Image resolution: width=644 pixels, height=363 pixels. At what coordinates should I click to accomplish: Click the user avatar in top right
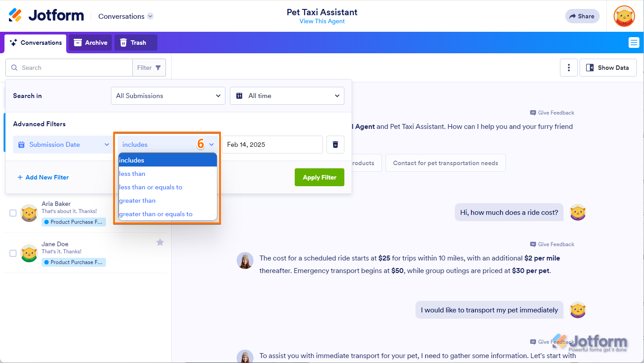tap(624, 16)
